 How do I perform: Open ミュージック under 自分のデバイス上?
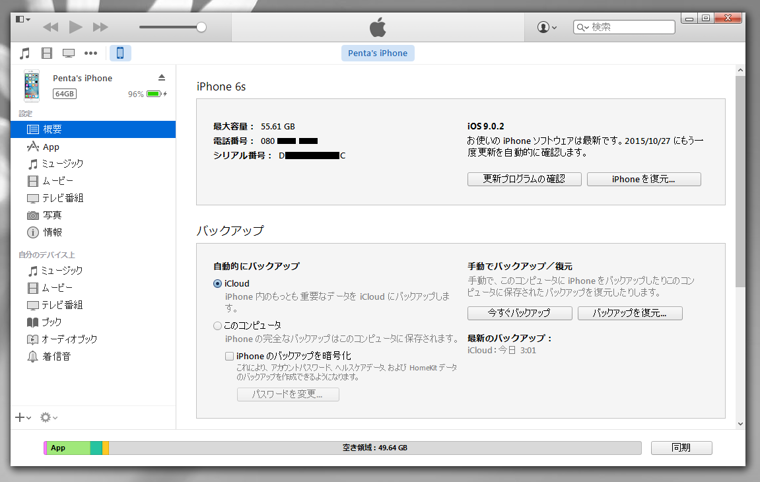point(93,271)
